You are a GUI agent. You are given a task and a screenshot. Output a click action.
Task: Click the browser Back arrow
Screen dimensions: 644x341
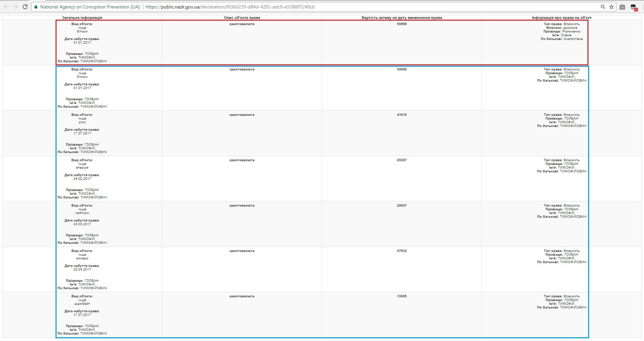[x=6, y=7]
